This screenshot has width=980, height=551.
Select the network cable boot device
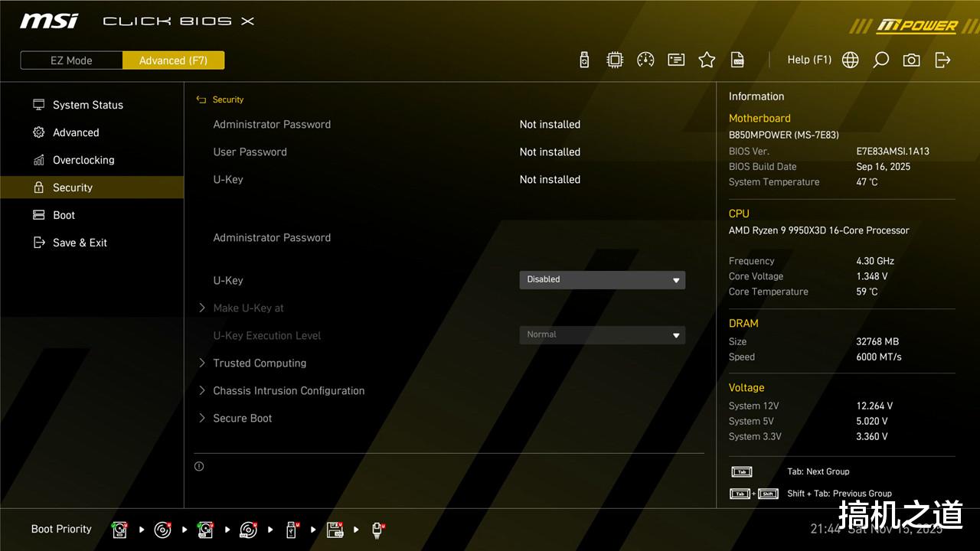[378, 529]
